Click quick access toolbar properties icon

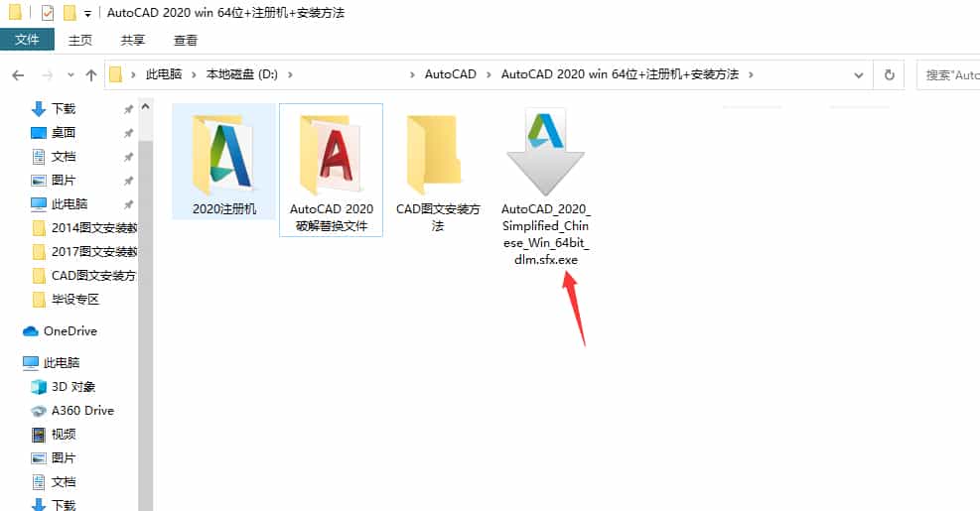pyautogui.click(x=48, y=13)
